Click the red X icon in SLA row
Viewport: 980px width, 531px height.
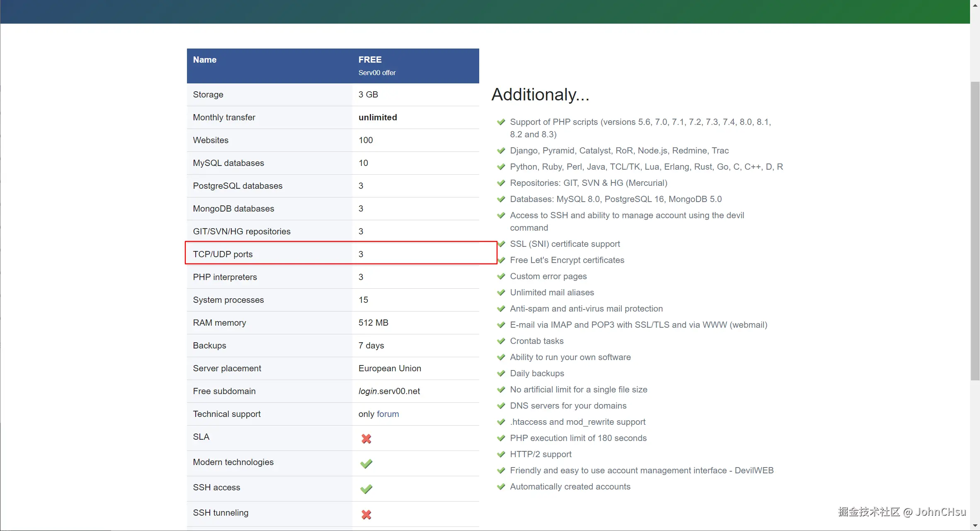(x=366, y=438)
